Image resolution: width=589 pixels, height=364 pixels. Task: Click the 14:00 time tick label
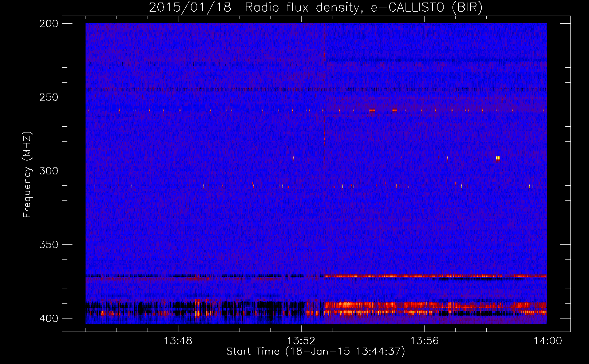click(548, 341)
